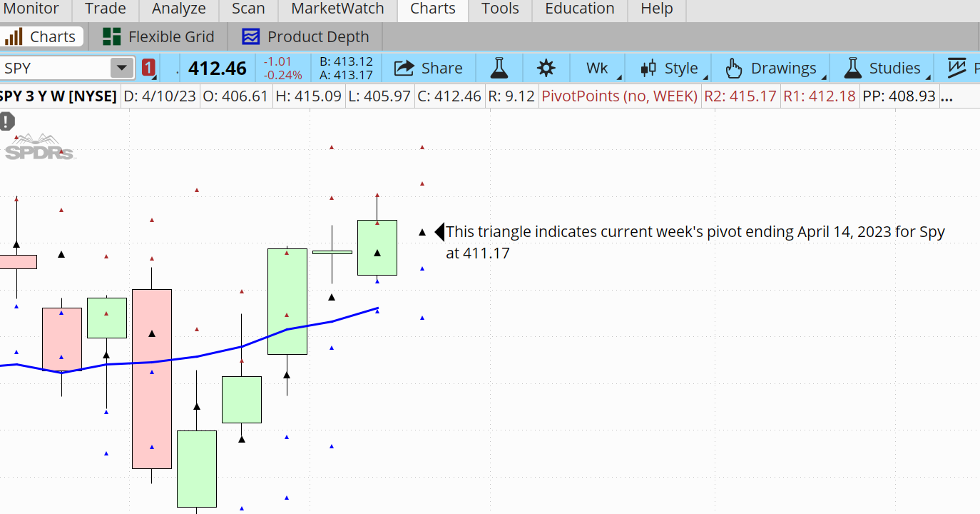Click the Share arrow icon
The image size is (980, 514).
click(404, 68)
